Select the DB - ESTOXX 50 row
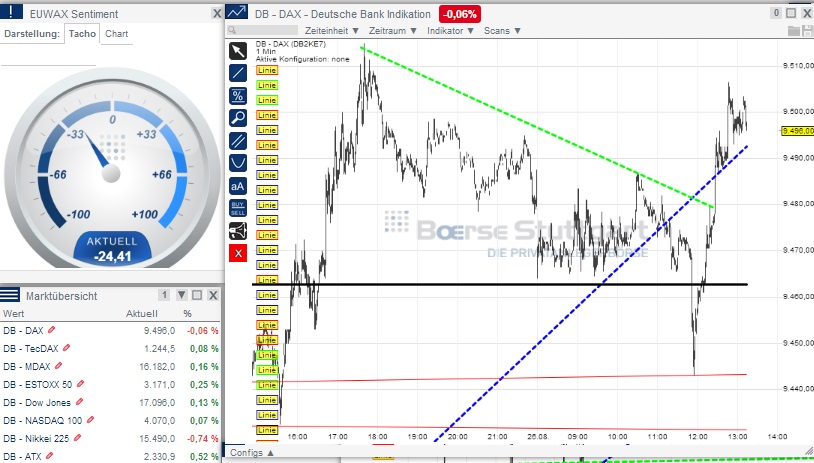Viewport: 814px width, 463px height. click(x=111, y=384)
